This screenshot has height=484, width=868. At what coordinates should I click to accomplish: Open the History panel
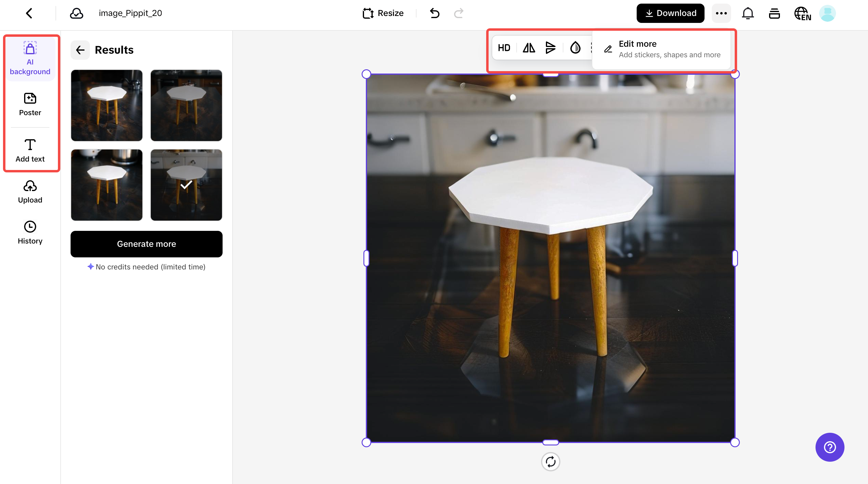tap(30, 232)
